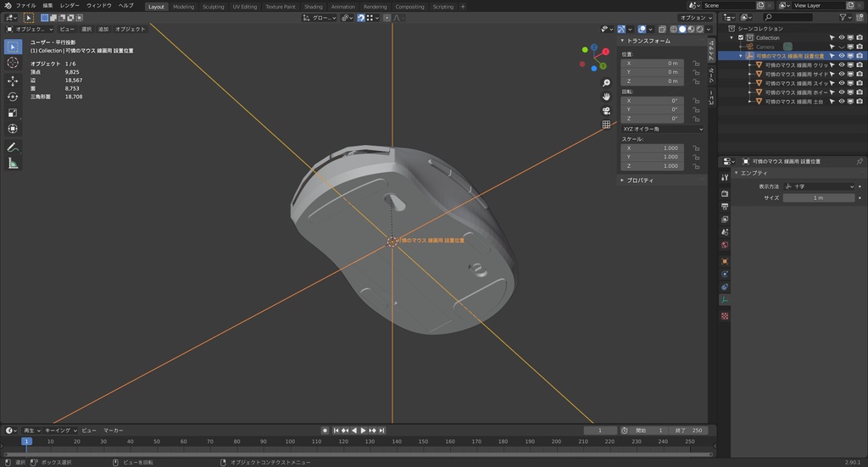Enable wireframe viewport shading
868x467 pixels.
[x=674, y=30]
